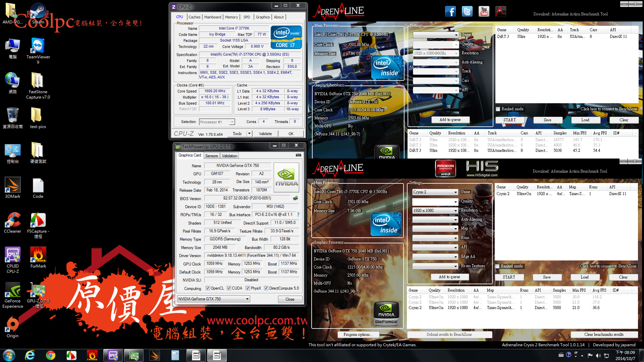
Task: Open 1920 x 1080@60Hz resolution dropdown
Action: [436, 53]
